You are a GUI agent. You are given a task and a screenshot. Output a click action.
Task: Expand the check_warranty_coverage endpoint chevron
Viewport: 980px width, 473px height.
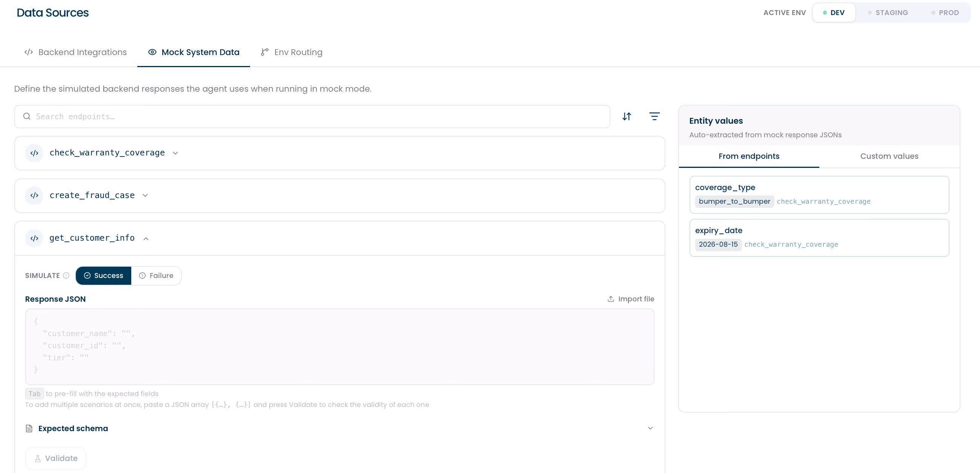click(x=175, y=154)
